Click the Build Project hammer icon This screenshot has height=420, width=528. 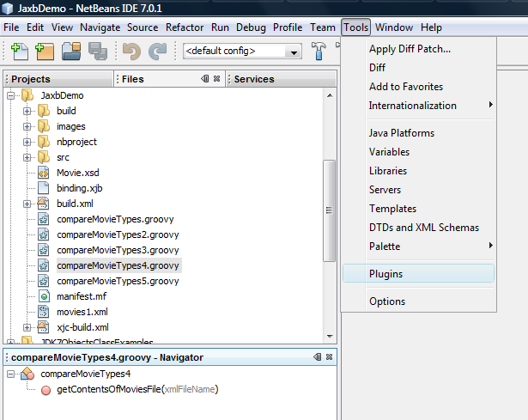[x=319, y=52]
